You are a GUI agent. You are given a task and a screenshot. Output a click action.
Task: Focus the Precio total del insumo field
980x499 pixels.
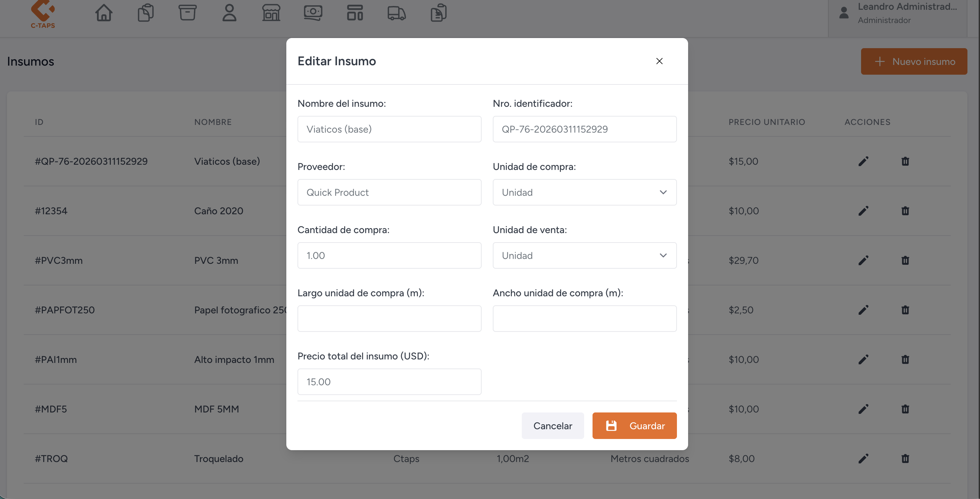[x=389, y=382]
